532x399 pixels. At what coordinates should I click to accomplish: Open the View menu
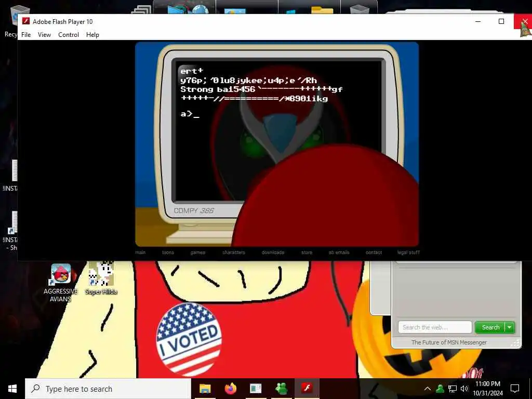pos(45,35)
